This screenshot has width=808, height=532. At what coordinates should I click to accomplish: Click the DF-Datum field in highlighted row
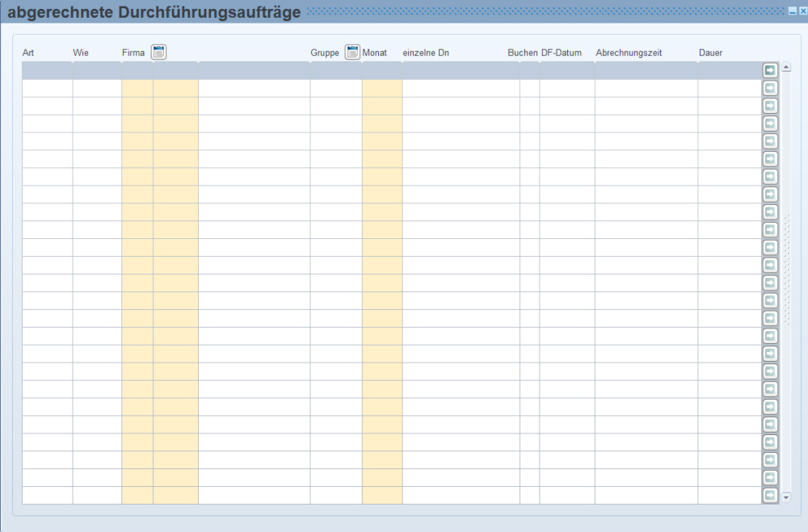[567, 70]
